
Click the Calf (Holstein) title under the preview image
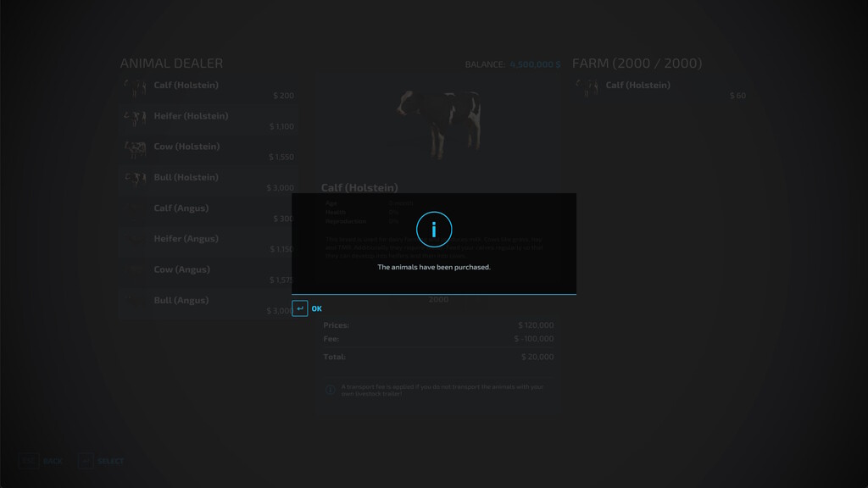point(359,188)
